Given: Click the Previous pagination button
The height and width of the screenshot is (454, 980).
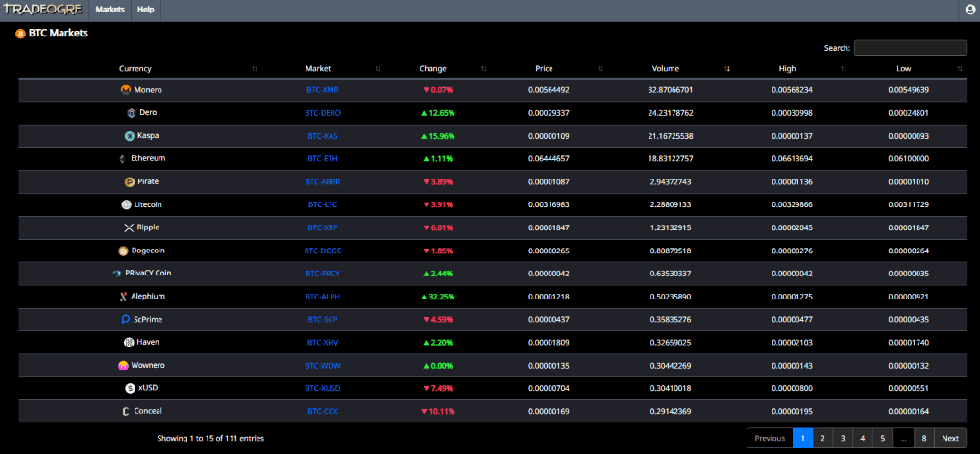Looking at the screenshot, I should point(770,438).
